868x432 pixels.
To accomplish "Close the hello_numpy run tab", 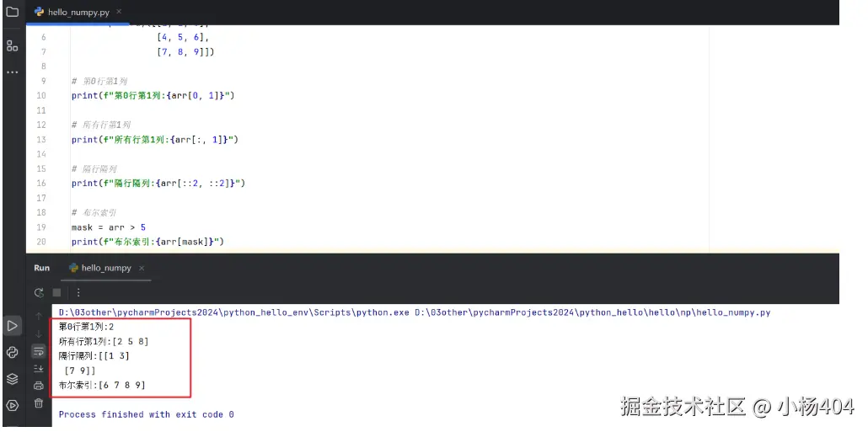I will (x=143, y=268).
